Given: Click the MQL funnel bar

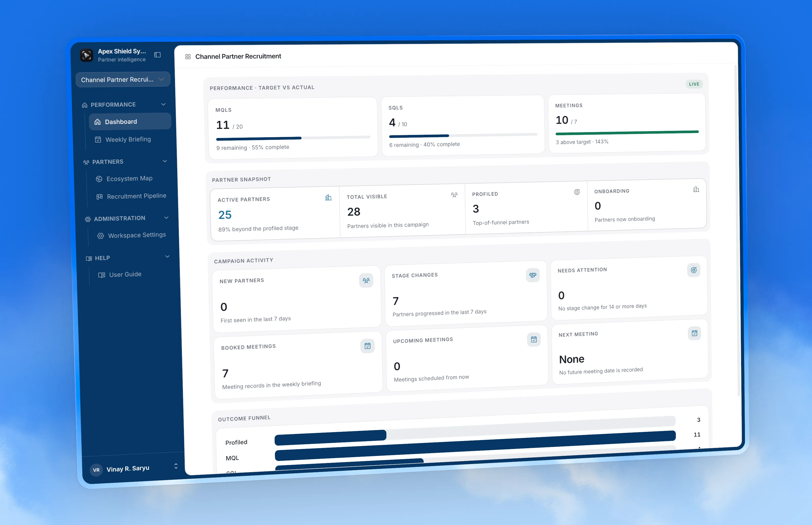Looking at the screenshot, I should pyautogui.click(x=475, y=446).
